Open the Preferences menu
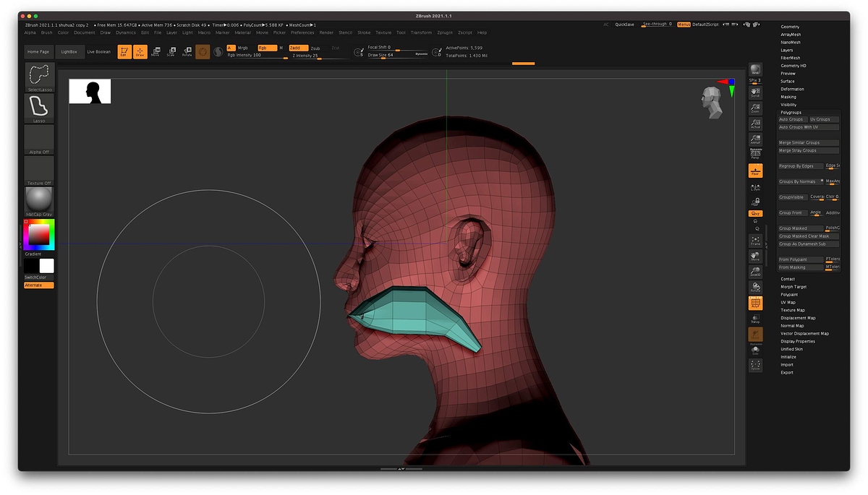868x495 pixels. [x=302, y=33]
